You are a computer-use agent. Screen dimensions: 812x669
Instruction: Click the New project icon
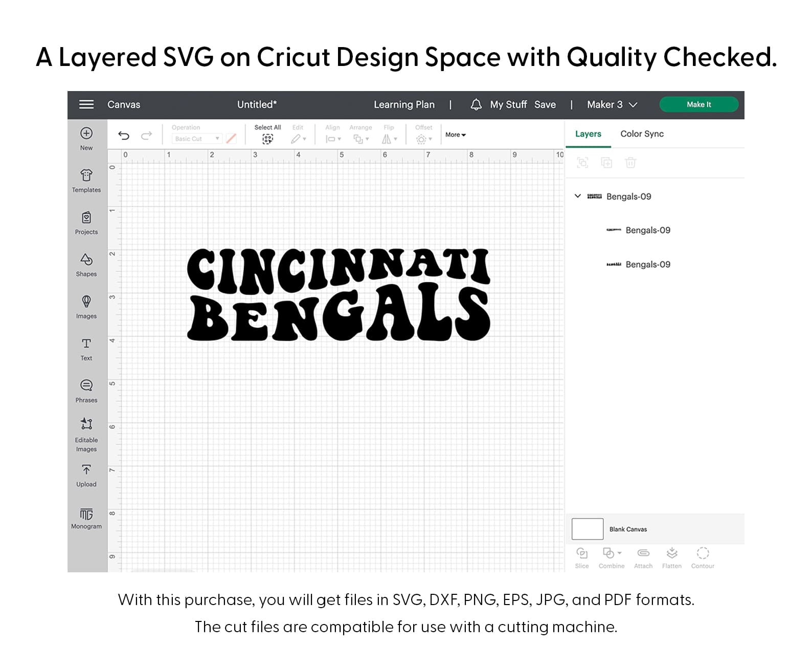[86, 133]
